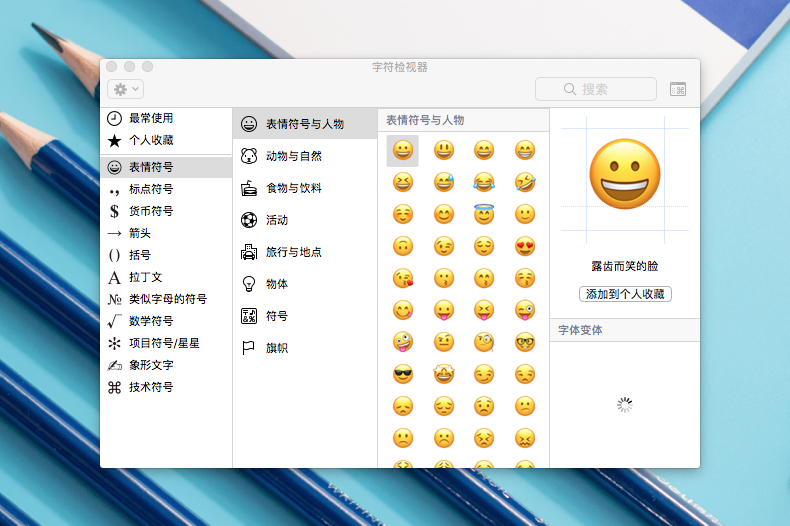Collapse viewer with the top-right toggle icon
Screen dimensions: 790x526
click(x=678, y=89)
